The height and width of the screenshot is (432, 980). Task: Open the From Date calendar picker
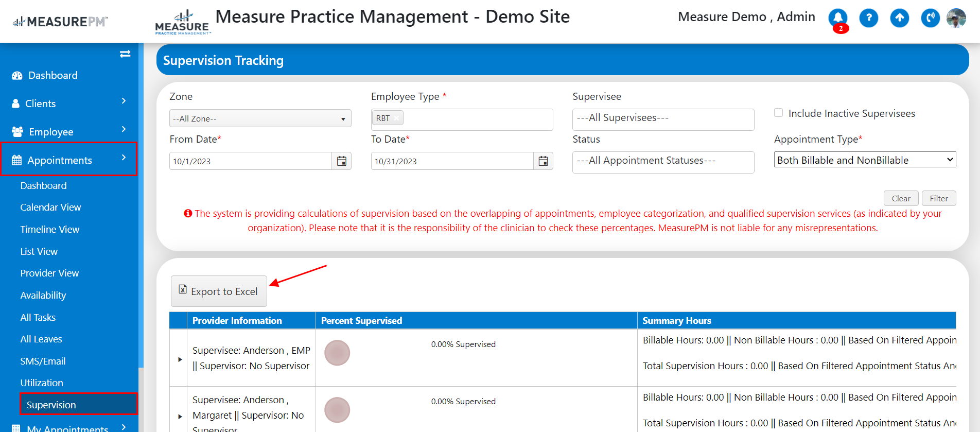click(x=341, y=161)
